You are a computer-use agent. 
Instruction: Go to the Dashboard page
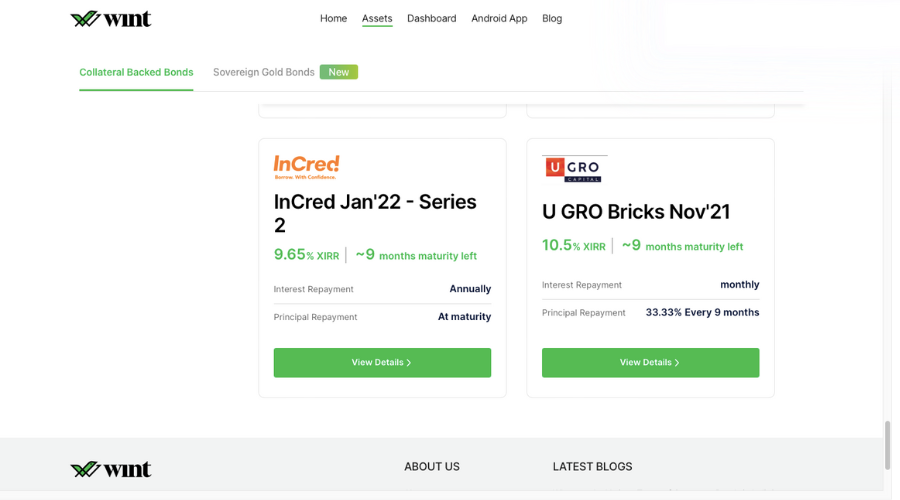[432, 18]
